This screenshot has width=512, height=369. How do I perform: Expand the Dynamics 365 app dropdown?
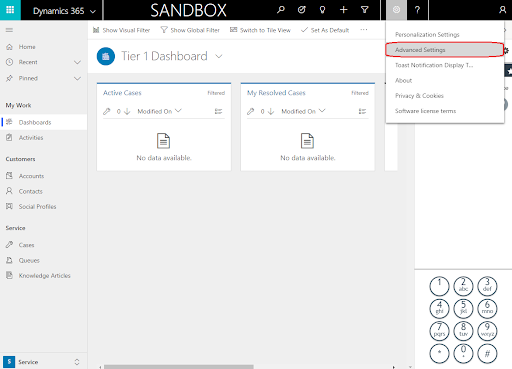(x=93, y=12)
